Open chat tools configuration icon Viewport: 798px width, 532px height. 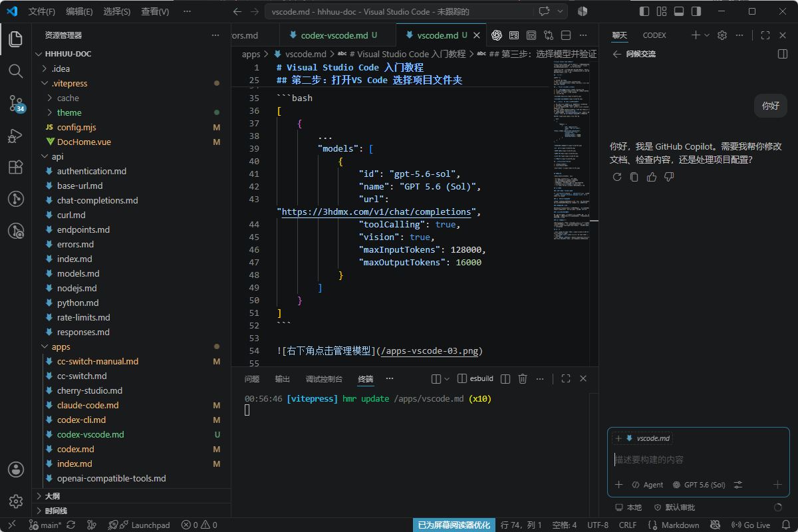point(737,485)
